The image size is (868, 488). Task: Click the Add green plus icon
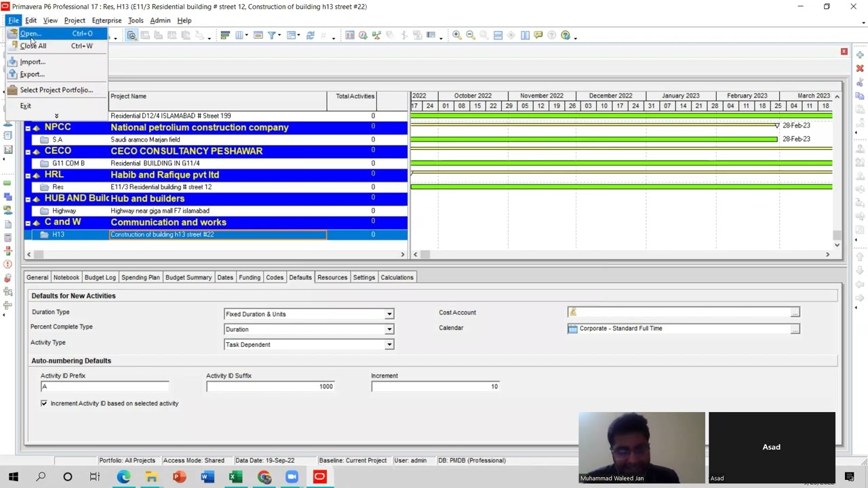(x=860, y=55)
